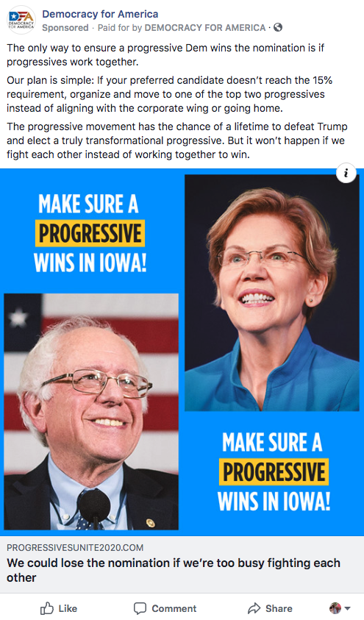The width and height of the screenshot is (364, 620).
Task: Click the thumbs-up Like icon
Action: tap(46, 608)
